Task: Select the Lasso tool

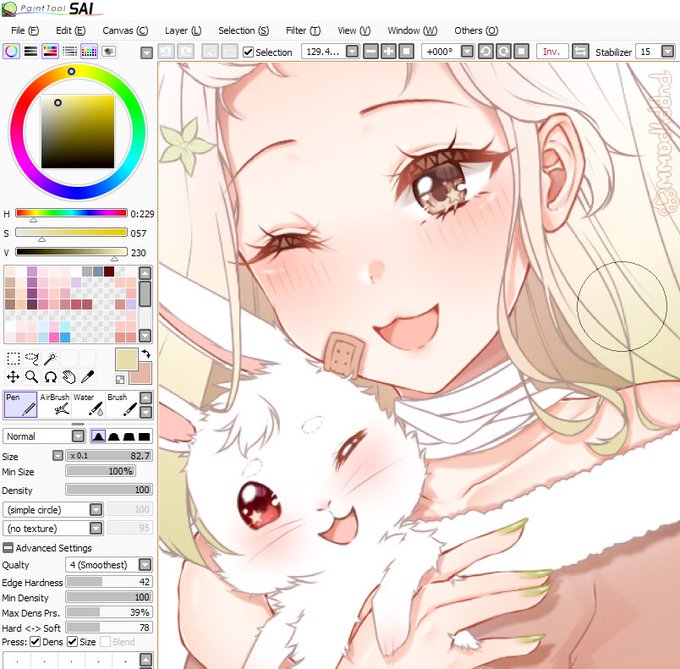Action: point(32,359)
